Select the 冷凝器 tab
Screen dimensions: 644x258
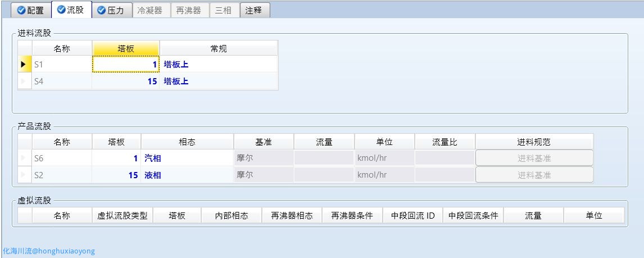point(151,10)
